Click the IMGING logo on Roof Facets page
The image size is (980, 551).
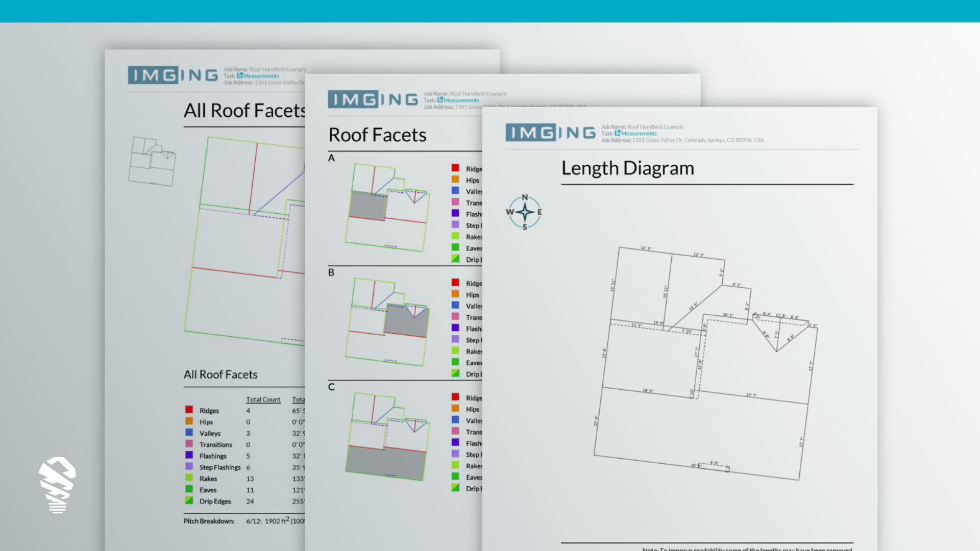click(x=373, y=99)
